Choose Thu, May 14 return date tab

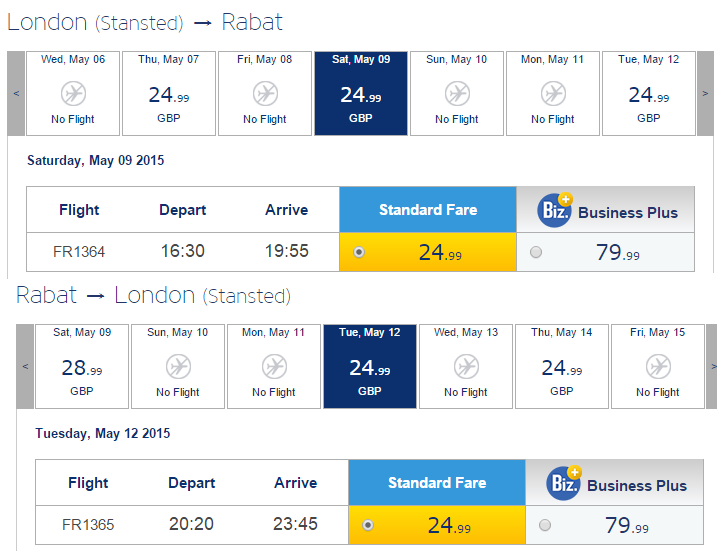pyautogui.click(x=562, y=366)
